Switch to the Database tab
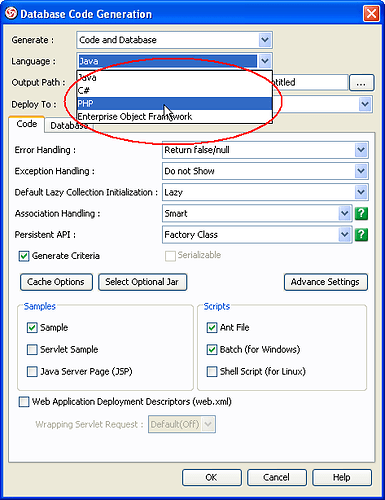 pos(69,126)
